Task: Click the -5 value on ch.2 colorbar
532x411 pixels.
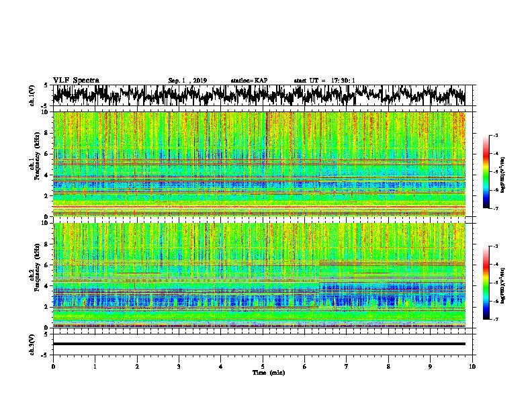Action: tap(495, 283)
